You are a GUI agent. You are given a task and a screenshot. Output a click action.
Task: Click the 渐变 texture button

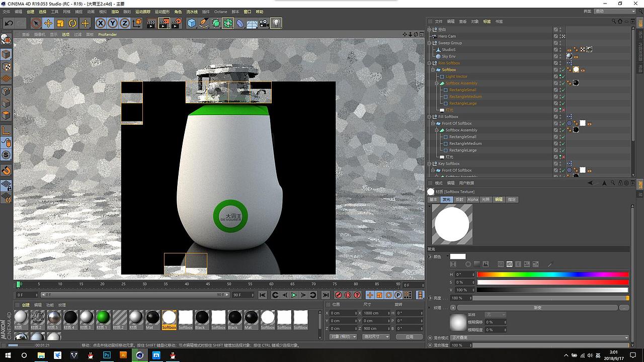537,308
